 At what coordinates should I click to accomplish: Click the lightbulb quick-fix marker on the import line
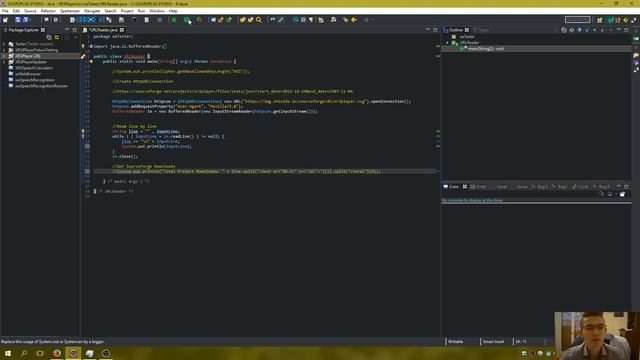[x=83, y=46]
